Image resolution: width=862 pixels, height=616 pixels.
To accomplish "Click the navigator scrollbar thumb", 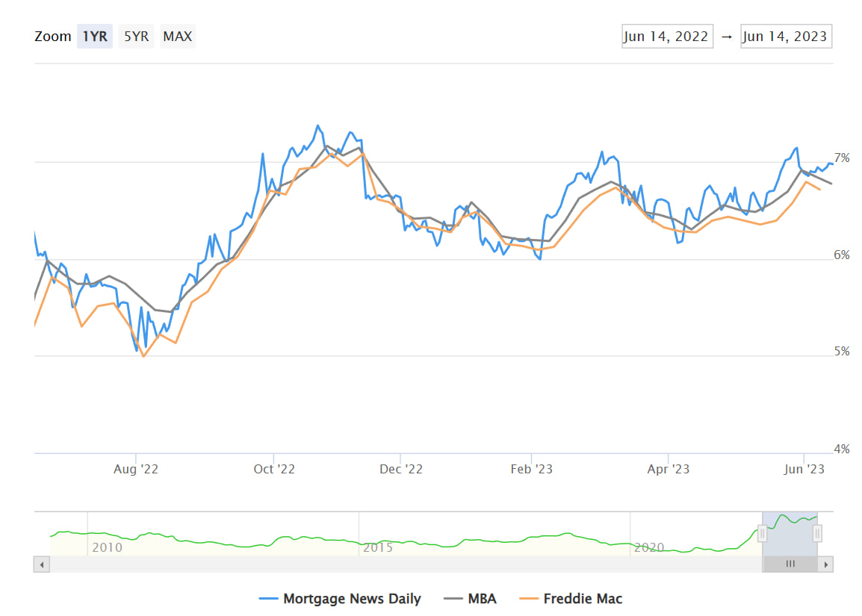I will [x=790, y=564].
